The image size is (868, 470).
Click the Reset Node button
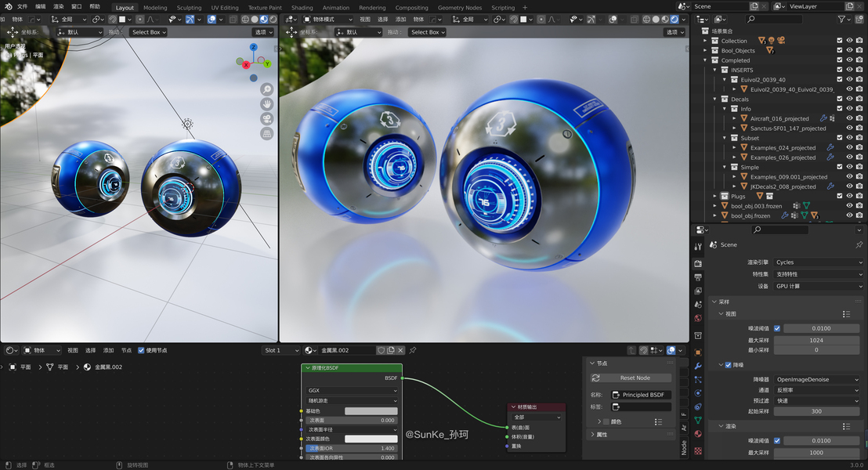pos(631,378)
